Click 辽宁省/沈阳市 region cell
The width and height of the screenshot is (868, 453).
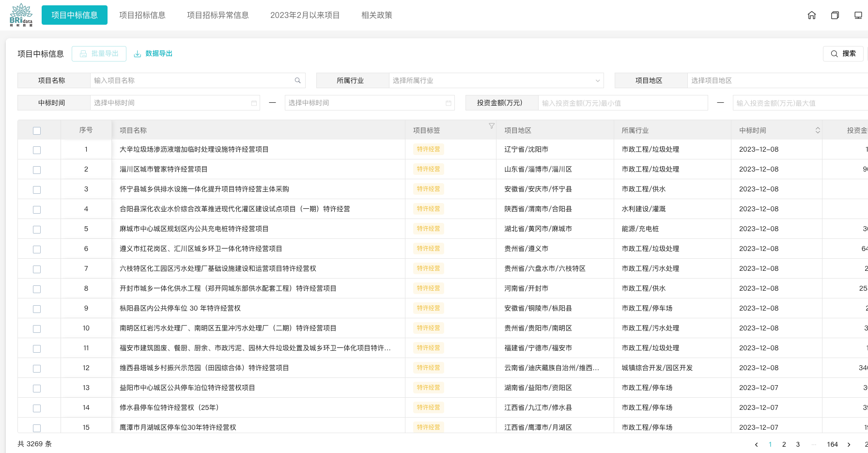click(527, 149)
